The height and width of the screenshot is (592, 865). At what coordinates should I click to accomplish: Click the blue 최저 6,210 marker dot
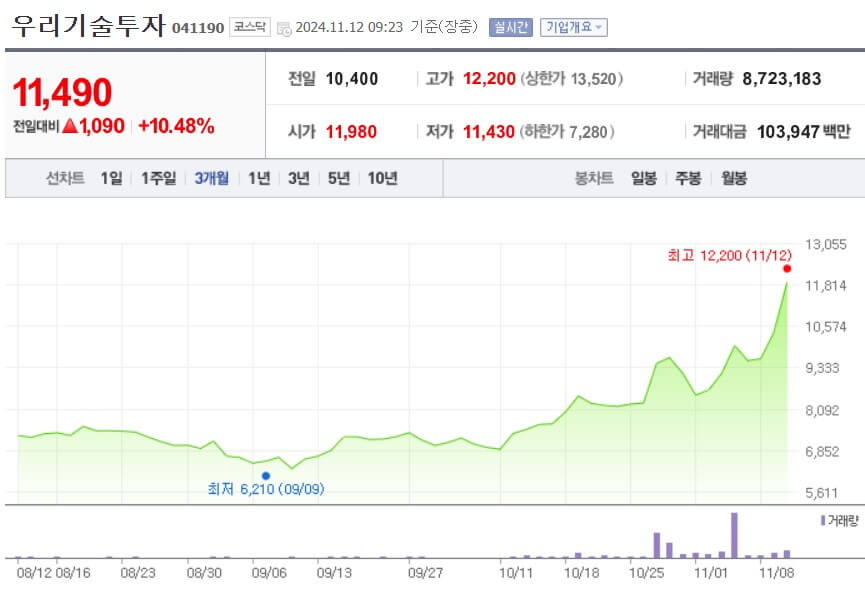pyautogui.click(x=265, y=475)
